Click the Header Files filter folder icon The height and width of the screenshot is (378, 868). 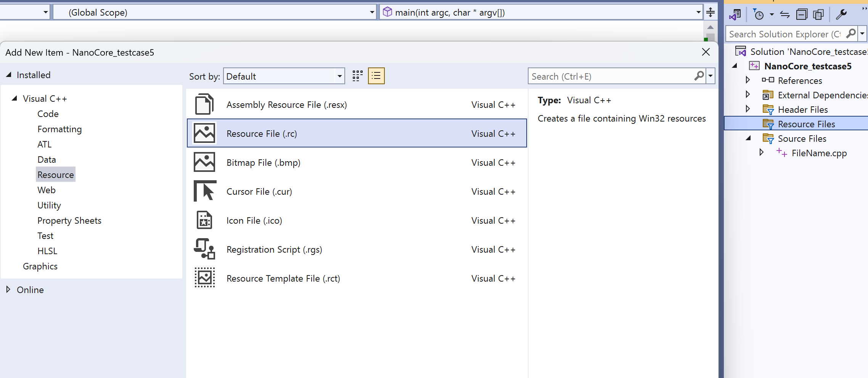pos(768,109)
